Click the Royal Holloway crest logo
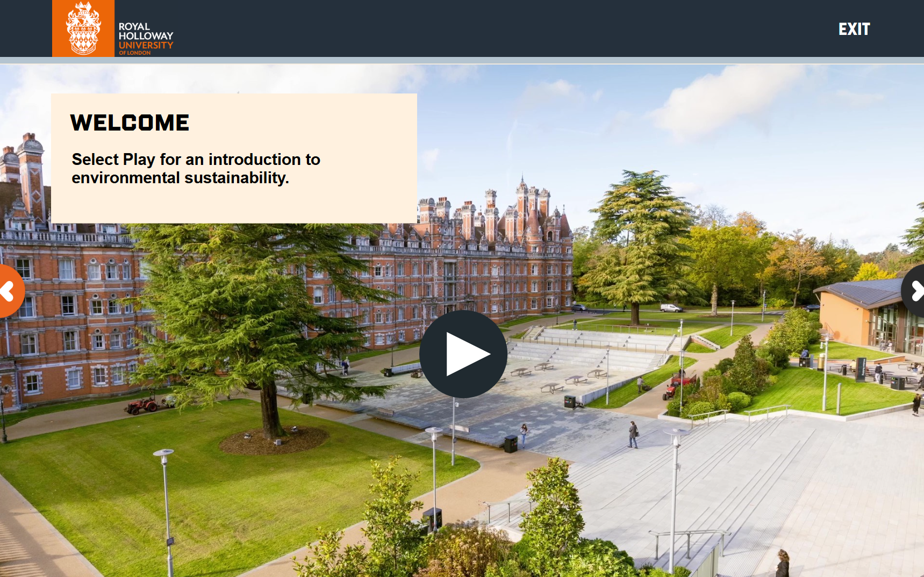The height and width of the screenshot is (577, 924). [83, 28]
